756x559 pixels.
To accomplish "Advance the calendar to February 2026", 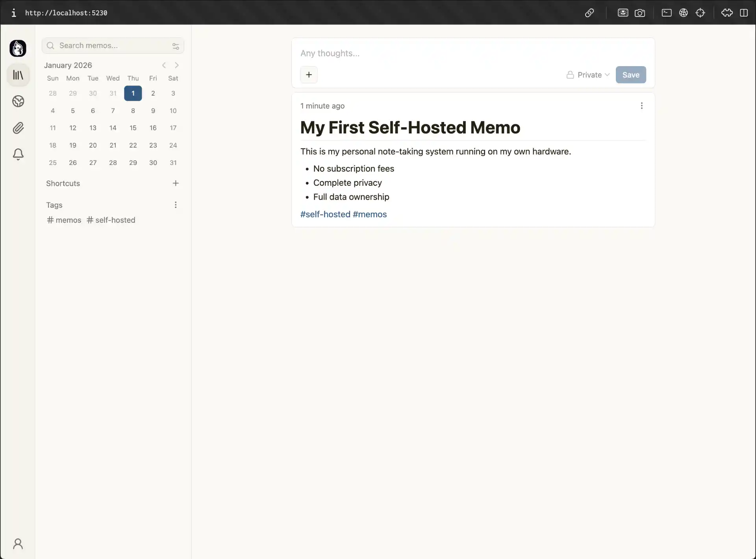I will click(x=176, y=65).
